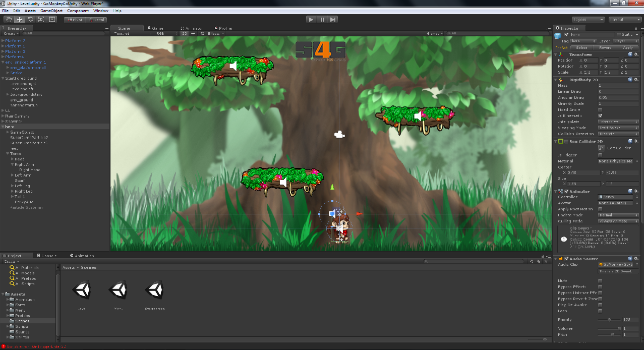Image resolution: width=644 pixels, height=350 pixels.
Task: Select the Scale tool in toolbar
Action: (x=41, y=19)
